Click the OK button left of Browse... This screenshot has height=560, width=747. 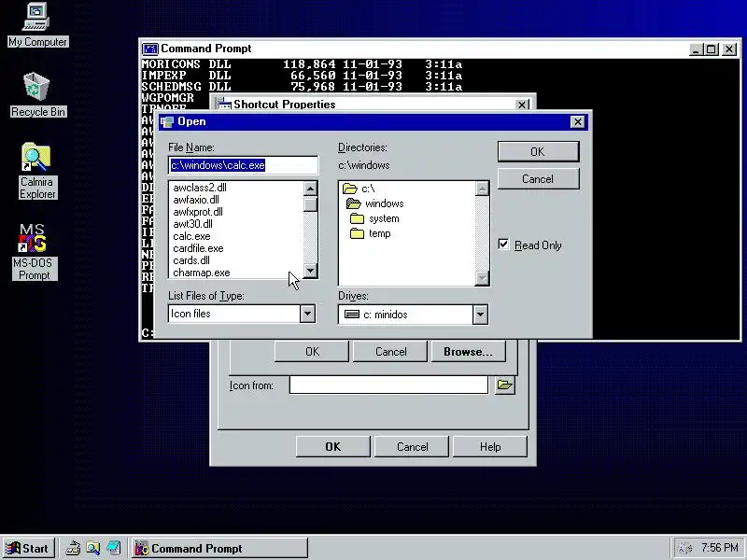pos(312,352)
